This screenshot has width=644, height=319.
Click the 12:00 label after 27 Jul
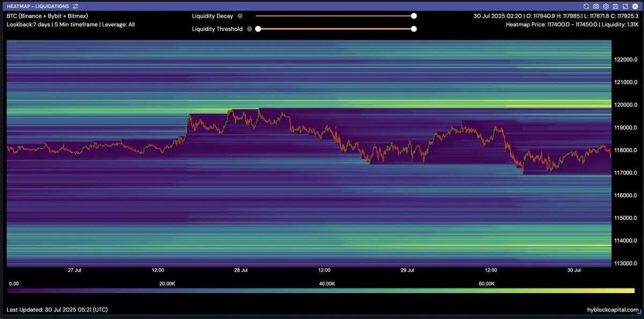tap(158, 270)
